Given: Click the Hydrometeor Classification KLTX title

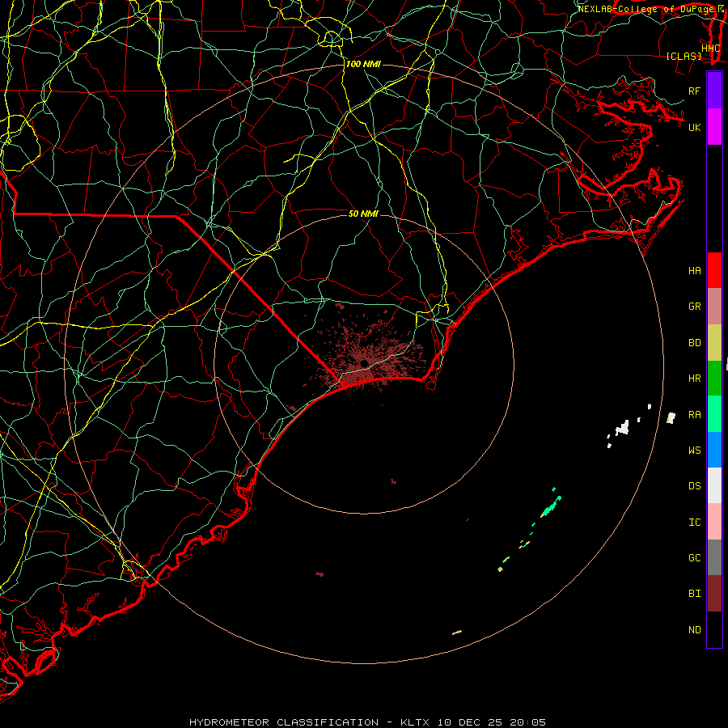Looking at the screenshot, I should coord(367,722).
